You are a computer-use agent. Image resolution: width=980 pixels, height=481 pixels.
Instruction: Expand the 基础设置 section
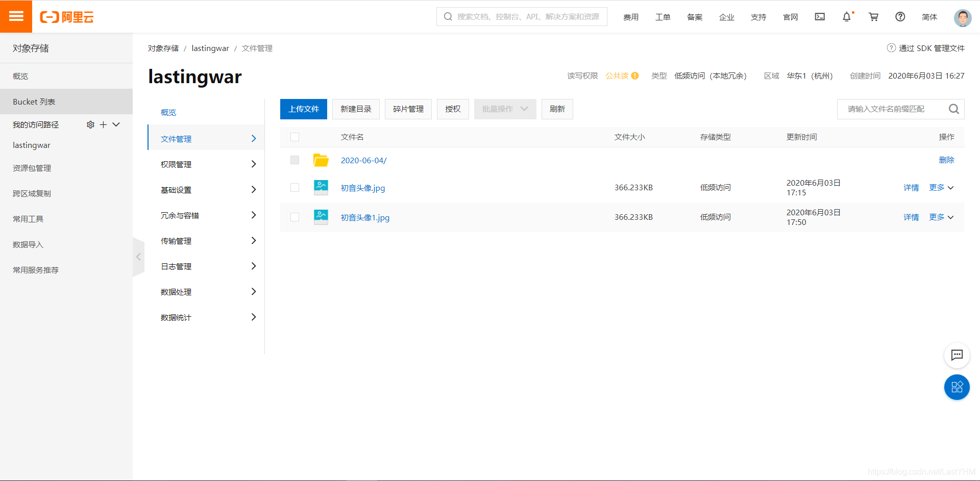(206, 190)
